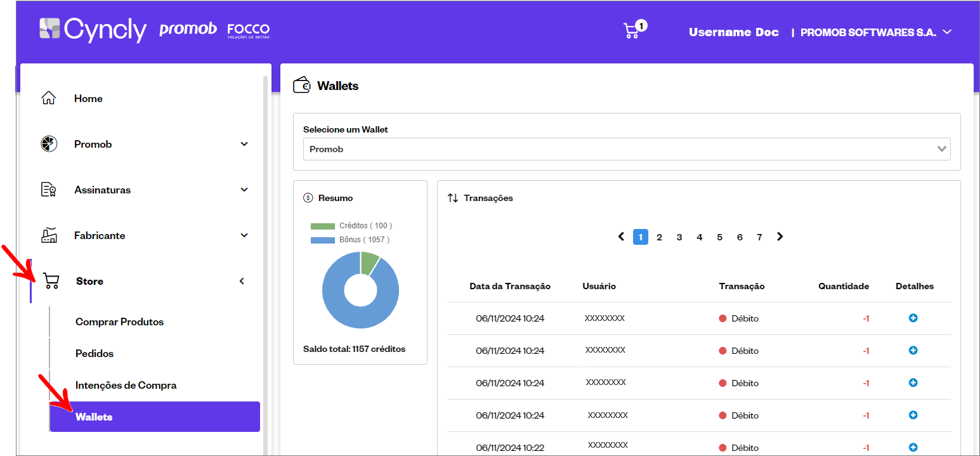Open details plus icon for first transaction
Image resolution: width=980 pixels, height=456 pixels.
[913, 318]
